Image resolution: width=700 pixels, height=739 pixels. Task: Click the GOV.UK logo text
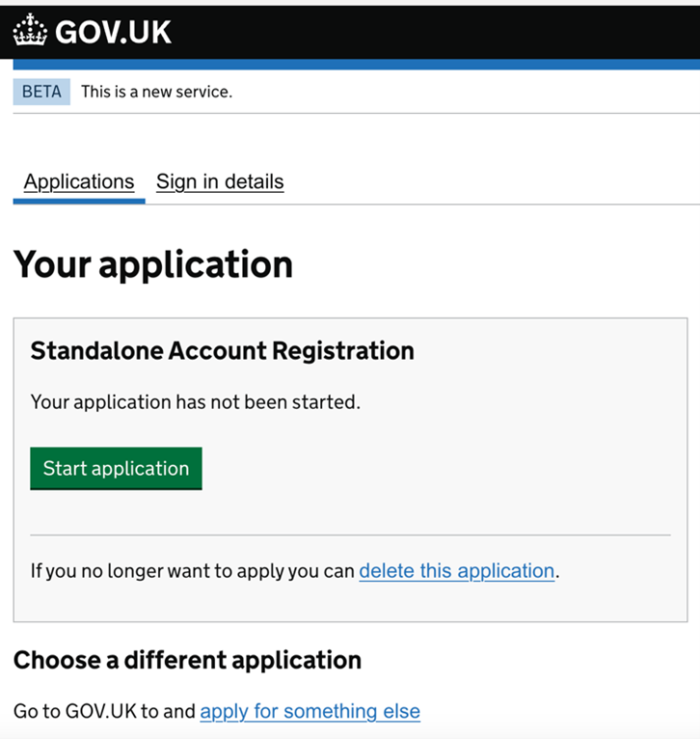tap(113, 32)
